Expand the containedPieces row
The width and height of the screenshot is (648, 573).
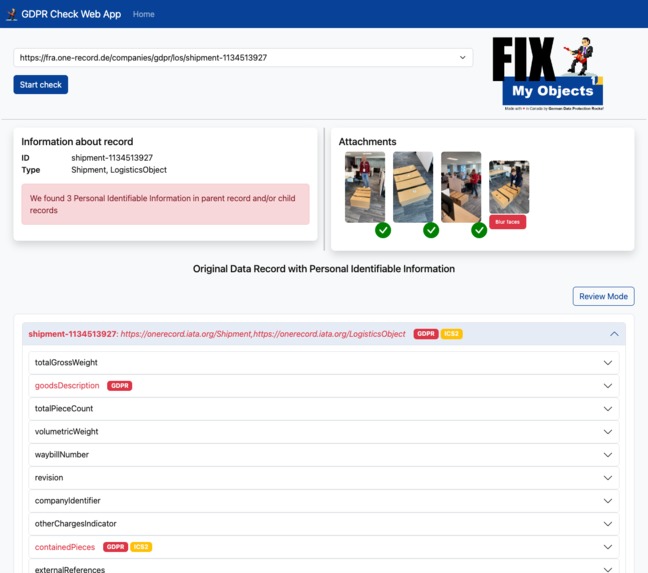pos(324,547)
